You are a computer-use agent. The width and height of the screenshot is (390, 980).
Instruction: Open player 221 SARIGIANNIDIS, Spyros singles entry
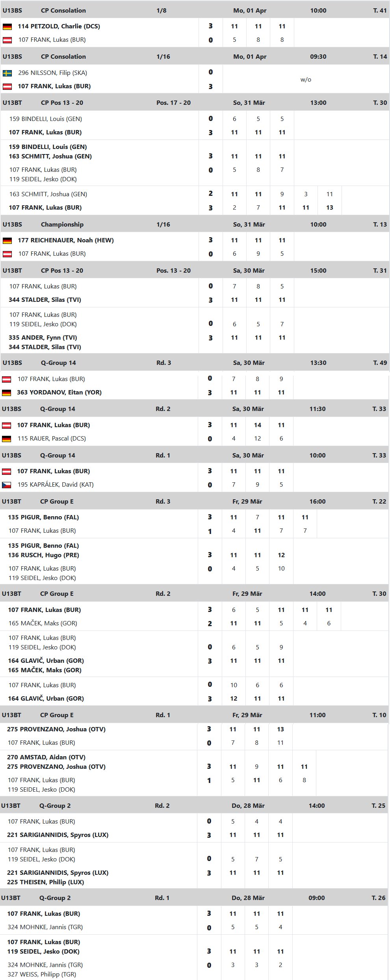pyautogui.click(x=58, y=835)
